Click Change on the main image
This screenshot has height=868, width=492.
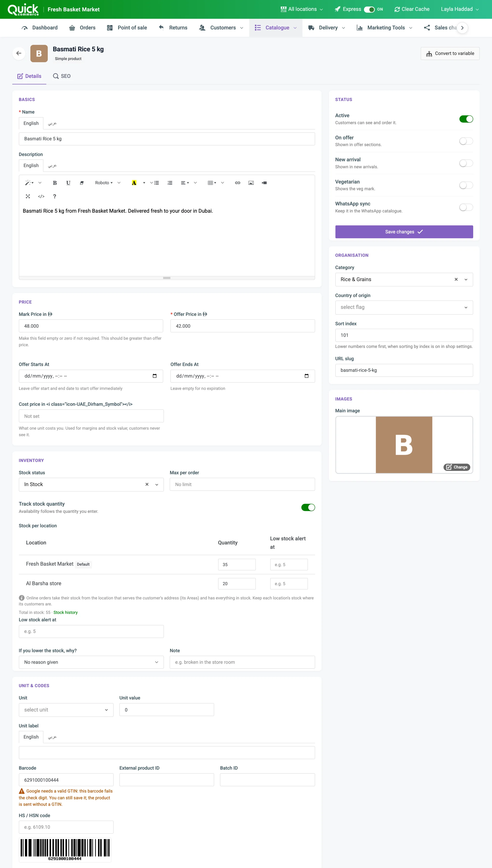click(x=457, y=467)
